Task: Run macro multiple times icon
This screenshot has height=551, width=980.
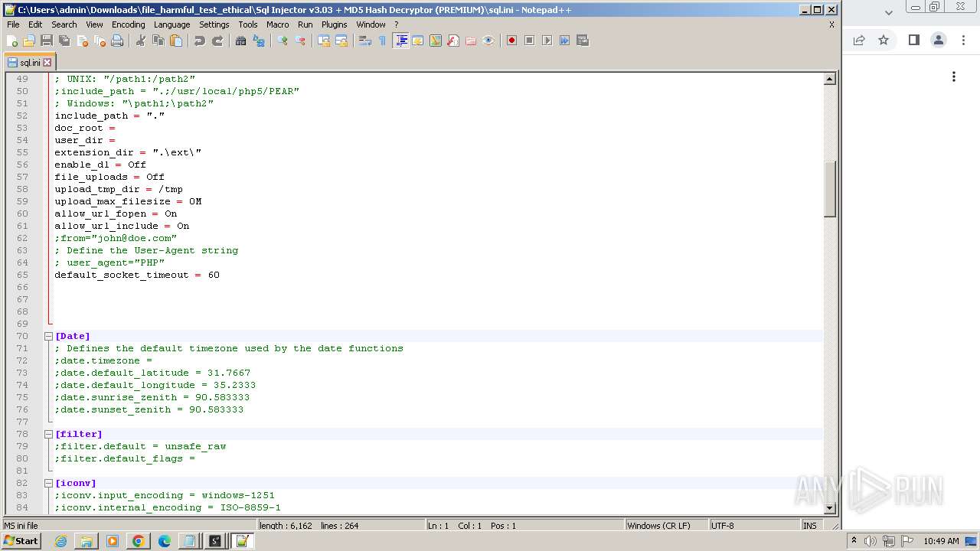Action: pyautogui.click(x=565, y=41)
